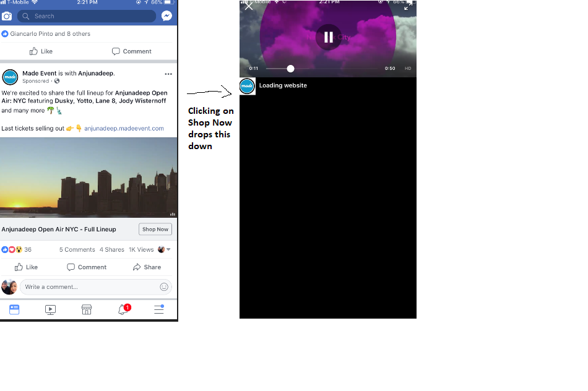Open the anjunadeep.madeevent.com link
This screenshot has height=391, width=588.
coord(124,128)
